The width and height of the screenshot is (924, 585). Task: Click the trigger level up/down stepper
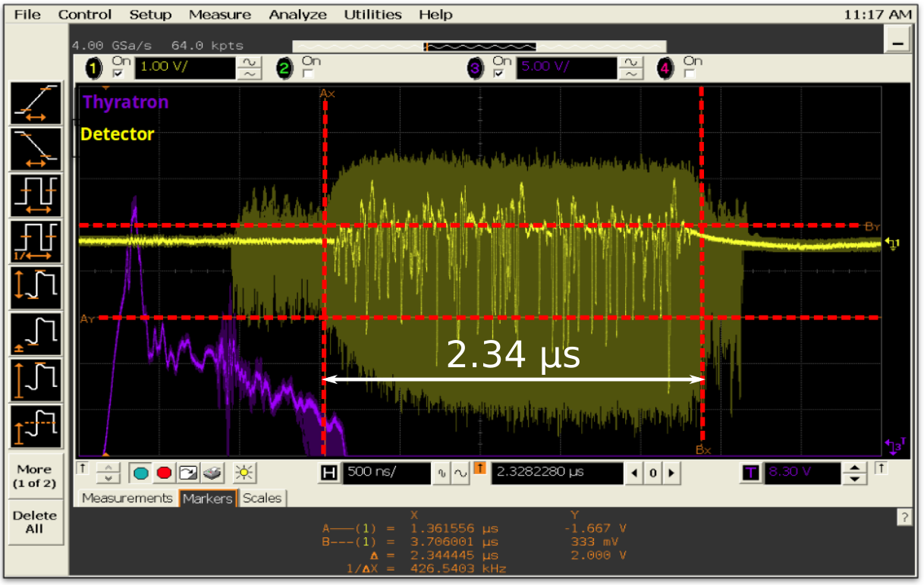855,473
